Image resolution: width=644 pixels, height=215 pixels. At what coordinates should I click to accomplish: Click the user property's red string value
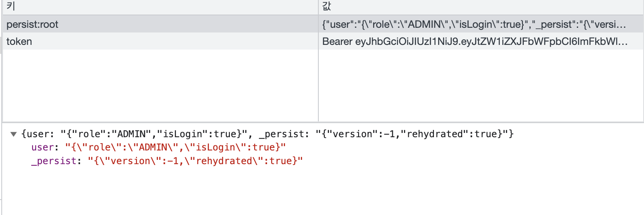(175, 148)
